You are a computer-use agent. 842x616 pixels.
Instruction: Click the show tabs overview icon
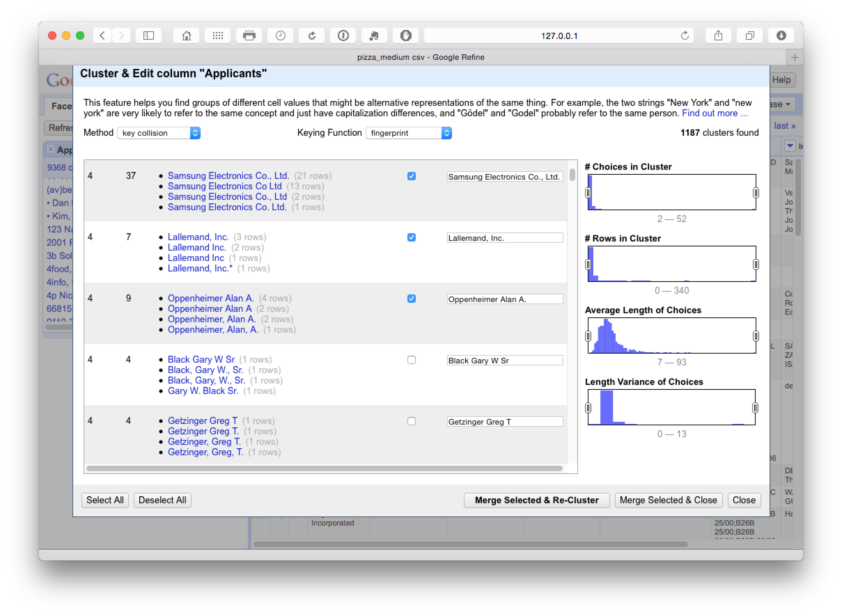coord(749,36)
